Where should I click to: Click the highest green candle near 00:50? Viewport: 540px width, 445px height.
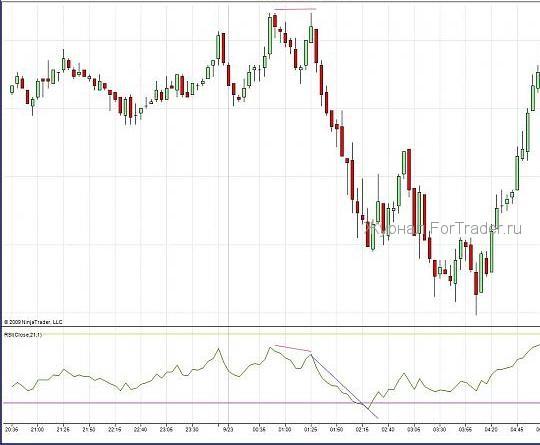click(270, 35)
